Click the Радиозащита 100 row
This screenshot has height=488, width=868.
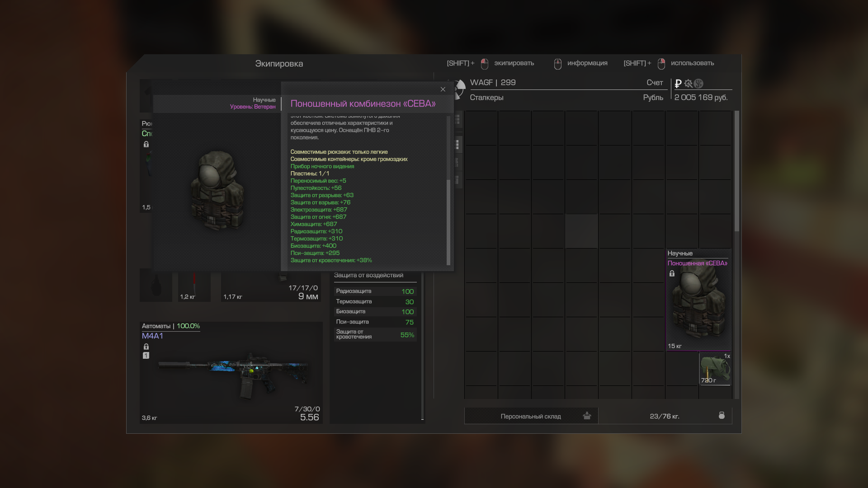[375, 291]
